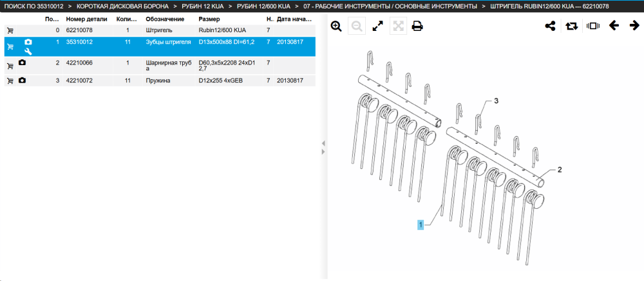Click the expand diagonal arrows icon
This screenshot has height=281, width=644.
click(x=377, y=26)
